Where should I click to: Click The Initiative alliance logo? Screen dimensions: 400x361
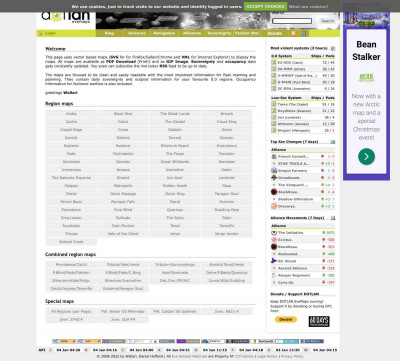[x=274, y=233]
